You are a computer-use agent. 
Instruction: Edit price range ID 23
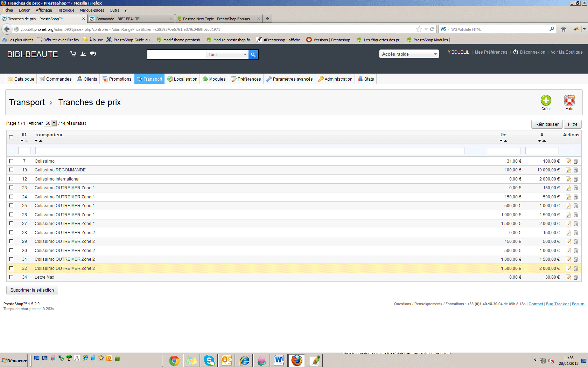point(569,188)
